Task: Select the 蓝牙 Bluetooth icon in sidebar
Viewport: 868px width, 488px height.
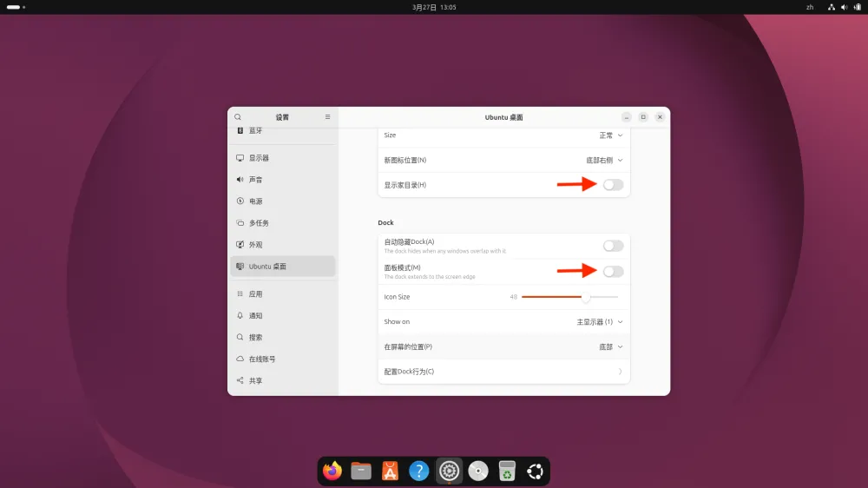Action: (x=240, y=131)
